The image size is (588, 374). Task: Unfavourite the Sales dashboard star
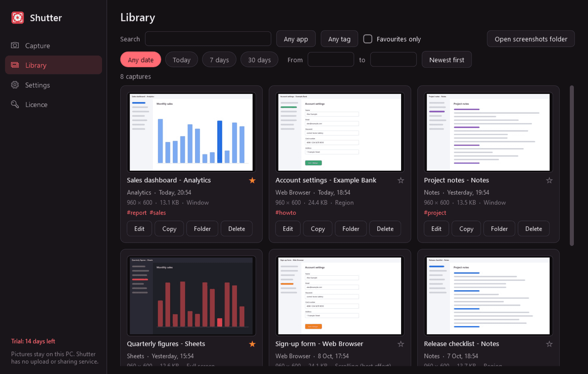click(x=252, y=180)
